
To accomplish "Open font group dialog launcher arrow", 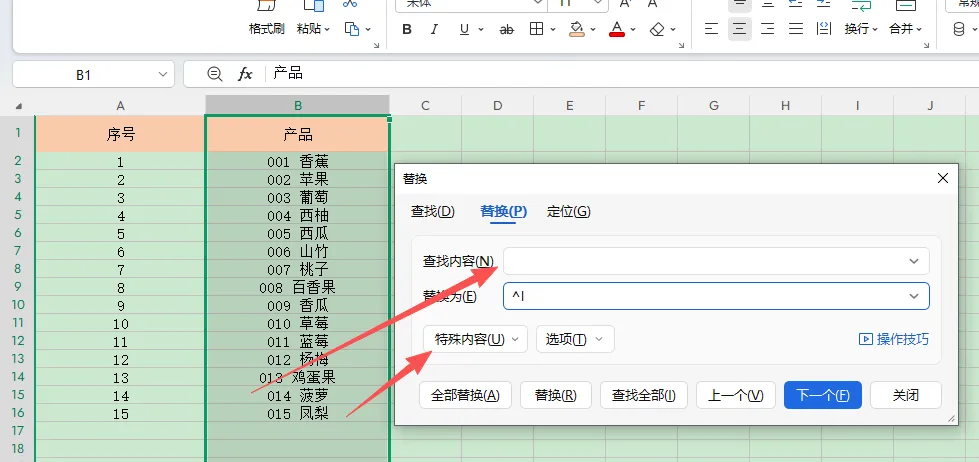I will (683, 46).
